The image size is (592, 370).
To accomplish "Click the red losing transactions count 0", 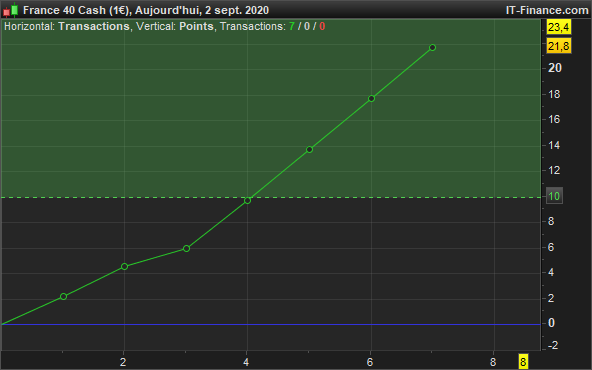I will [322, 26].
